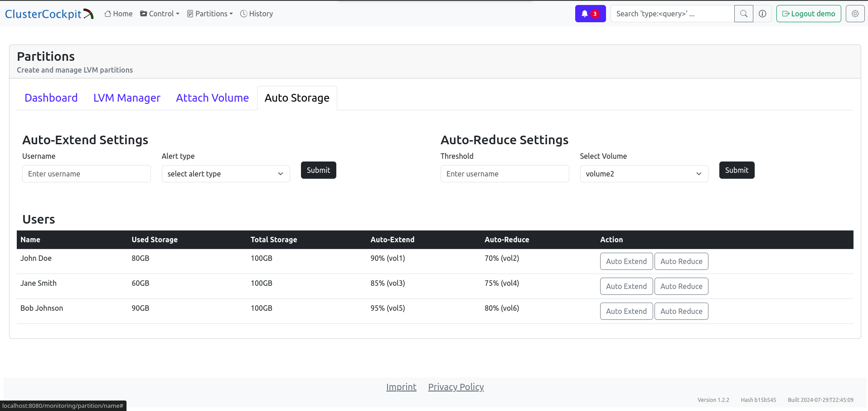Viewport: 868px width, 411px height.
Task: Expand the Control dropdown menu
Action: coord(160,14)
